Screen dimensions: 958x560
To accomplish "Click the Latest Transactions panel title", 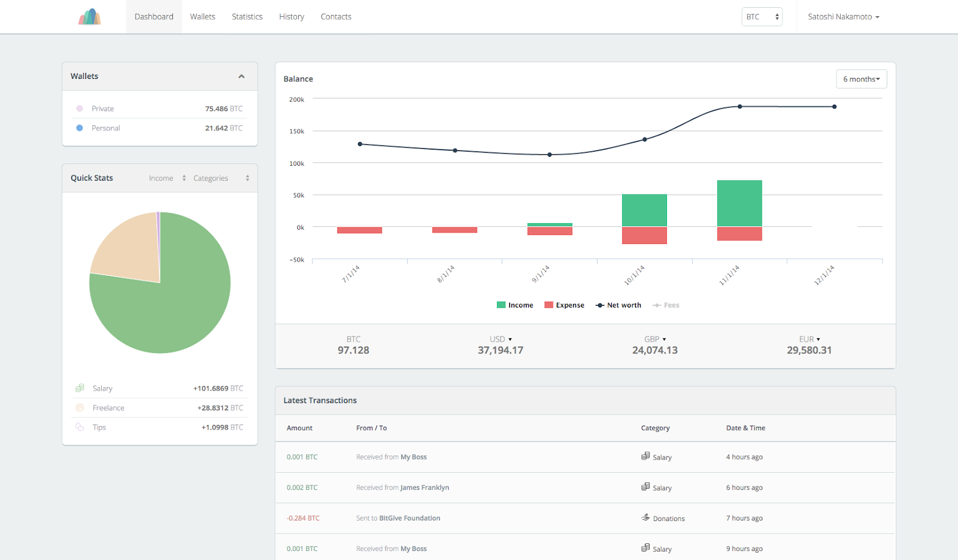I will 320,400.
